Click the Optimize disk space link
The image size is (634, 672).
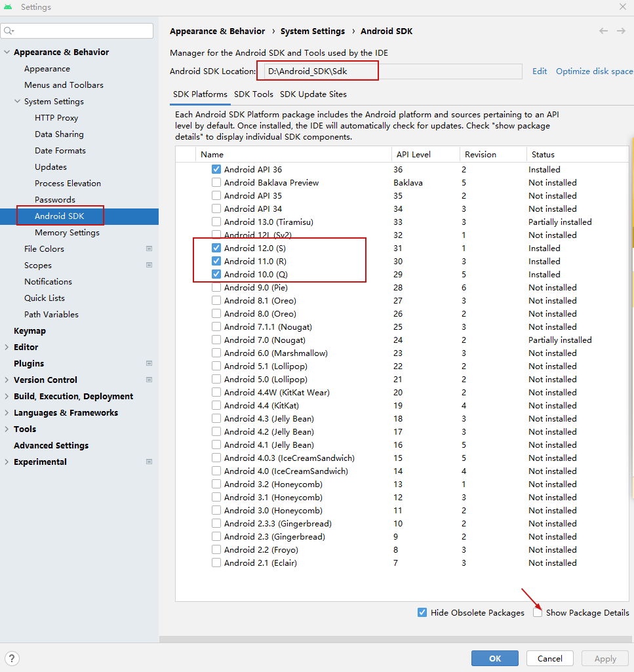(x=595, y=71)
